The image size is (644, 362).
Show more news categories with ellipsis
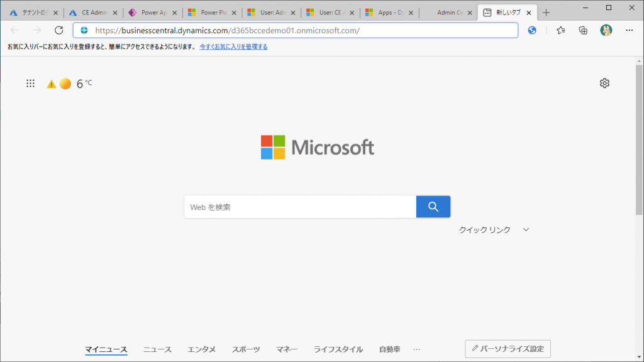(x=417, y=349)
